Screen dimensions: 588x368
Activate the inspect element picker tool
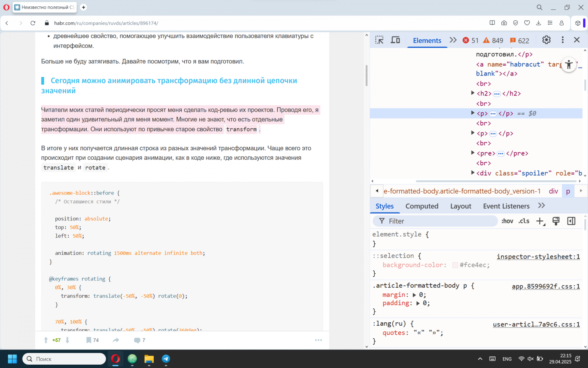click(x=379, y=40)
